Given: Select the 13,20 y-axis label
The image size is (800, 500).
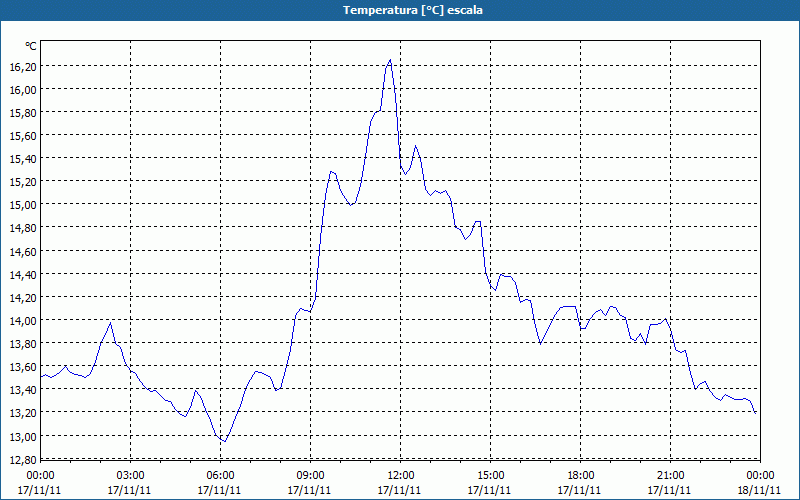Looking at the screenshot, I should (x=23, y=413).
